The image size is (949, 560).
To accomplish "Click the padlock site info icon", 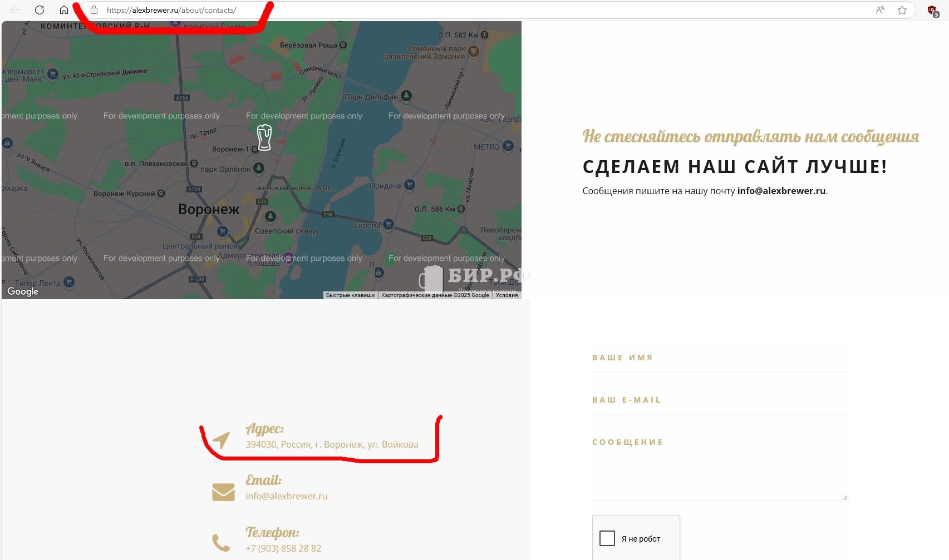I will point(94,10).
